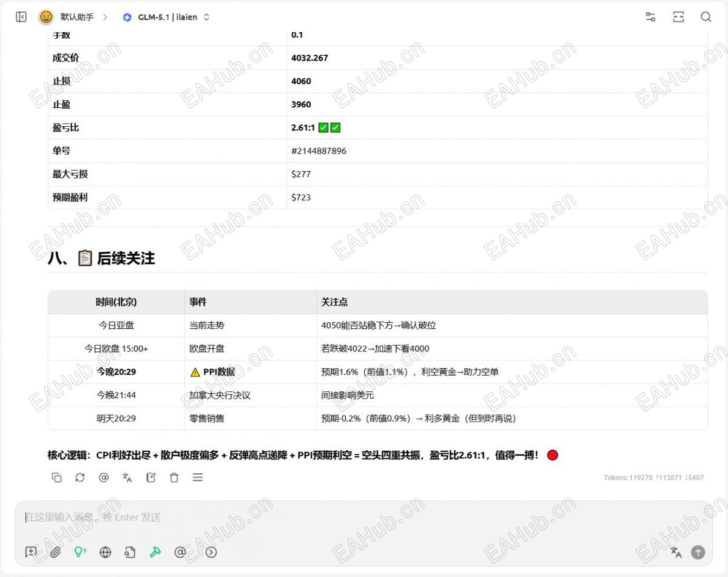Focus the message input field
728x577 pixels.
pos(364,518)
